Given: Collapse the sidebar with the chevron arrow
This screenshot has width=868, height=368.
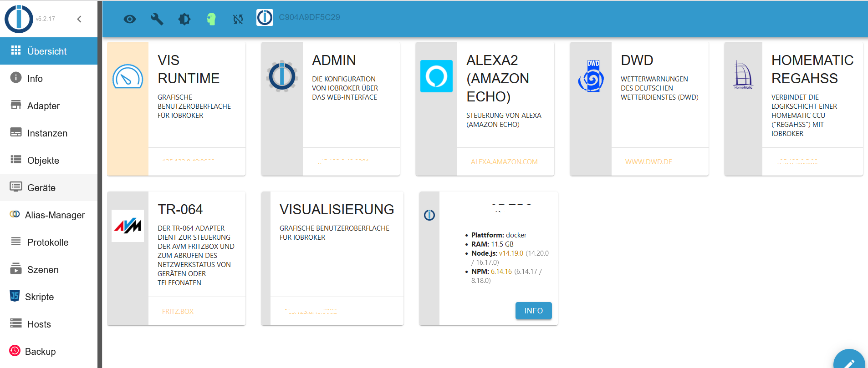Looking at the screenshot, I should (x=79, y=19).
